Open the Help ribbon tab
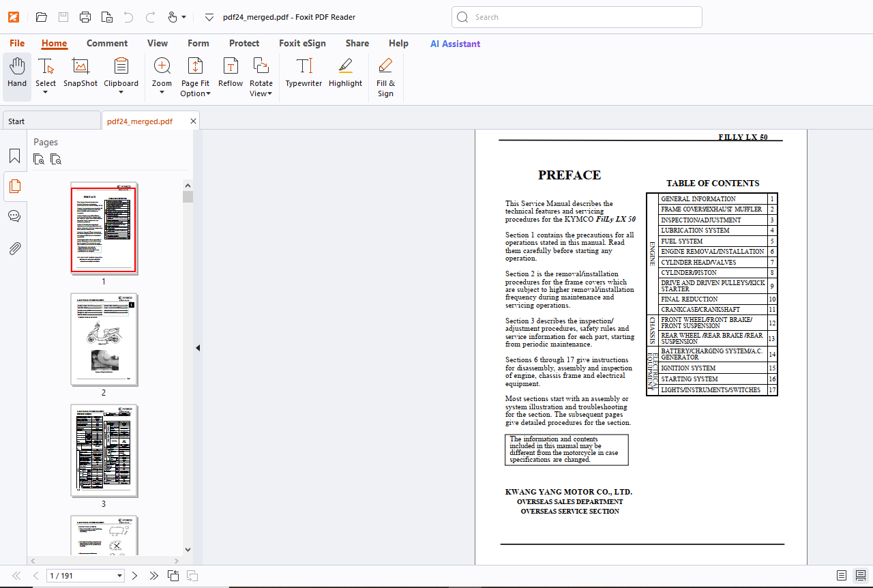The width and height of the screenshot is (873, 588). point(398,43)
